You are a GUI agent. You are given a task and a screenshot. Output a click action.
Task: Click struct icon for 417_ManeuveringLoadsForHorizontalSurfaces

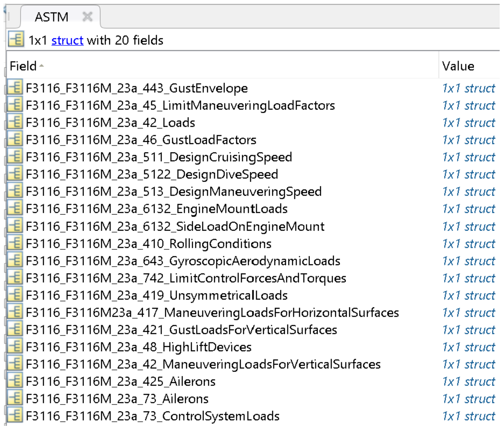[15, 311]
